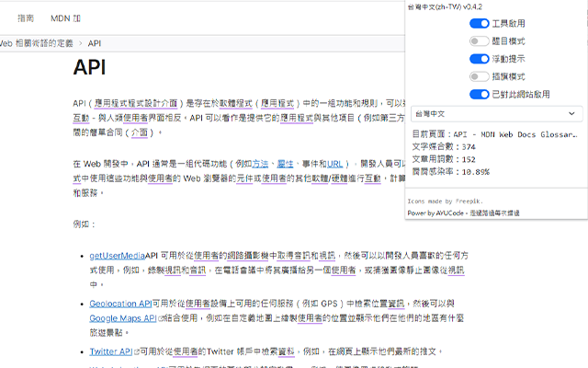Viewport: 588px width, 368px height.
Task: Go to Web 相關術語的定義 breadcrumb
Action: tap(37, 43)
